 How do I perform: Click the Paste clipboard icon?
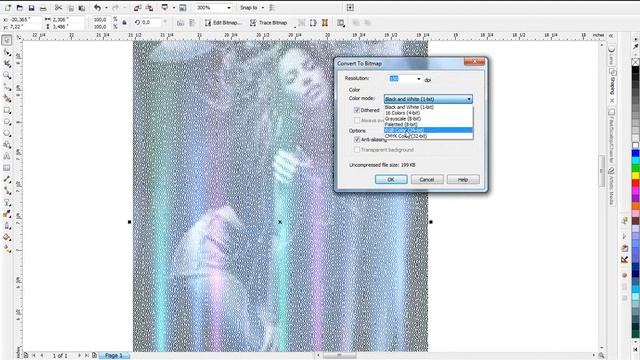coord(82,8)
